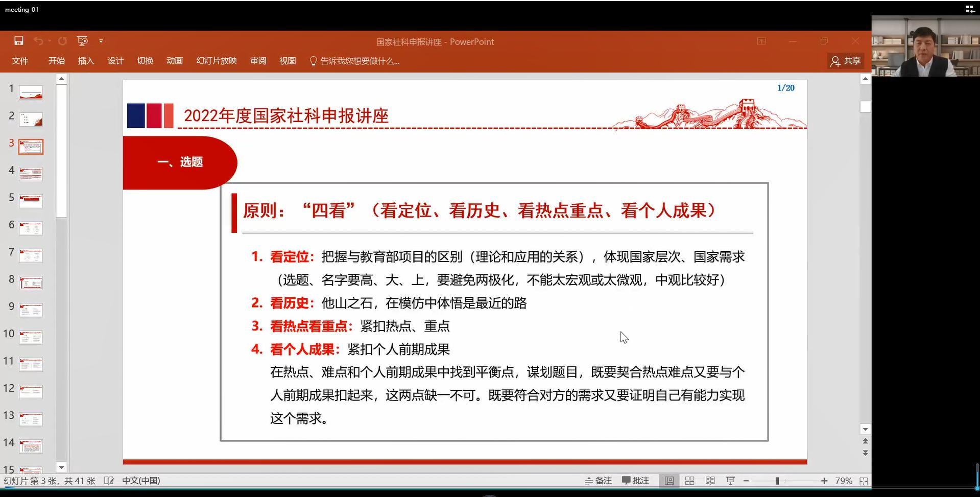Click the zoom out minus icon

point(746,481)
